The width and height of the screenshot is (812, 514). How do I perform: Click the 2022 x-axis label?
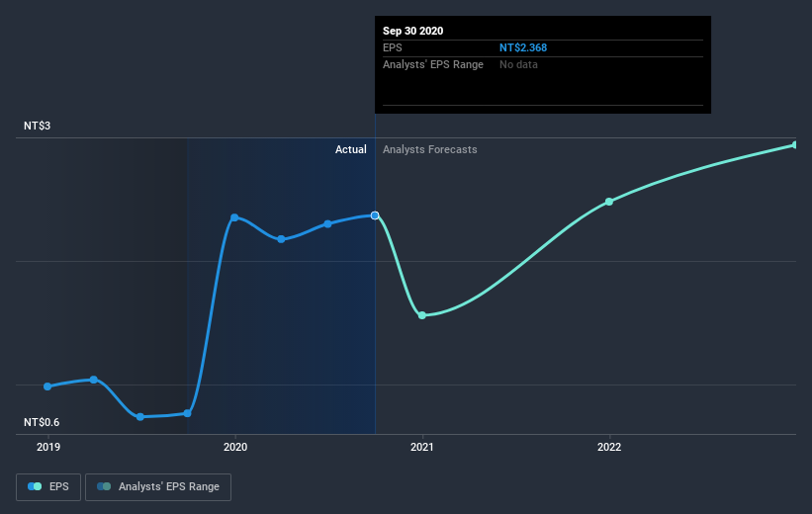pos(609,447)
